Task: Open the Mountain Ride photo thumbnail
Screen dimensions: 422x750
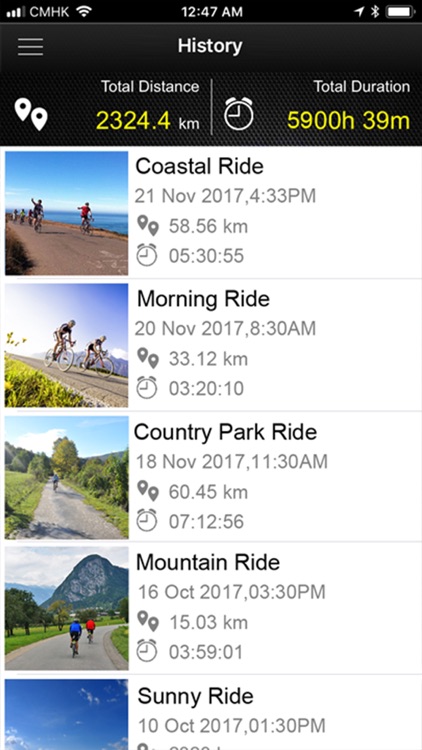Action: 67,608
